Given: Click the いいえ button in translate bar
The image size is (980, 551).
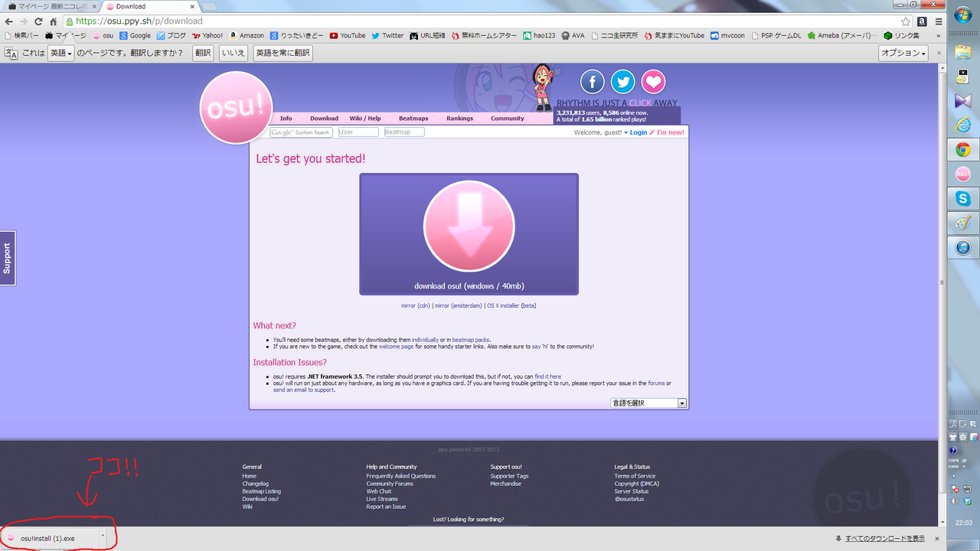Looking at the screenshot, I should [x=233, y=53].
